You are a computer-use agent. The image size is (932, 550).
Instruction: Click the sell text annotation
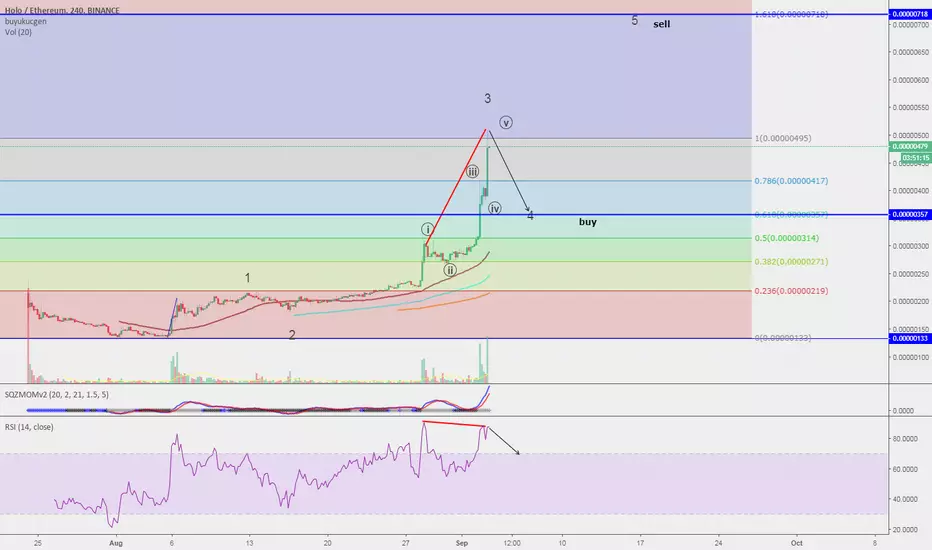coord(662,24)
